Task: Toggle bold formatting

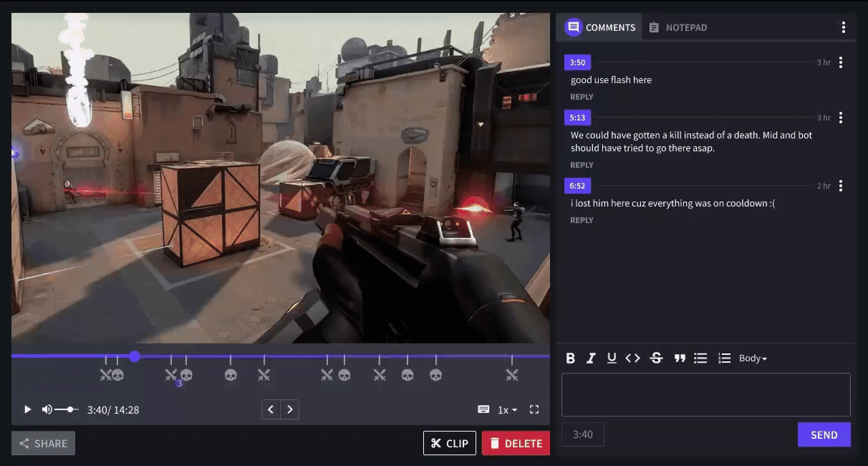Action: pyautogui.click(x=571, y=358)
